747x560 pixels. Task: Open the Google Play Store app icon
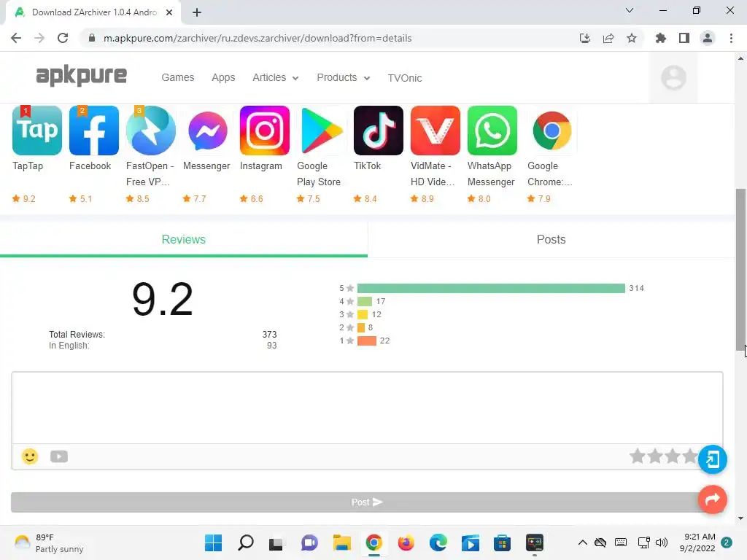click(x=322, y=131)
